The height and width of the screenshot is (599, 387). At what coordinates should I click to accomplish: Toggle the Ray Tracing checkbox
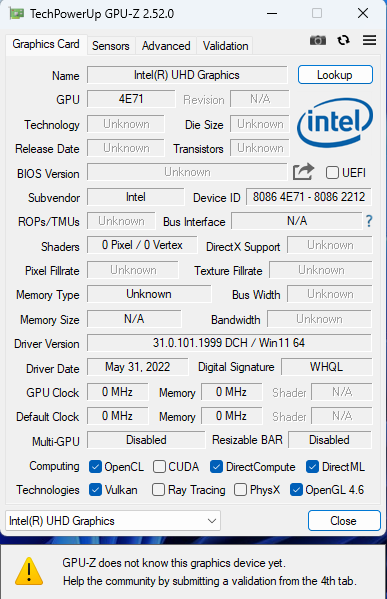pyautogui.click(x=158, y=490)
